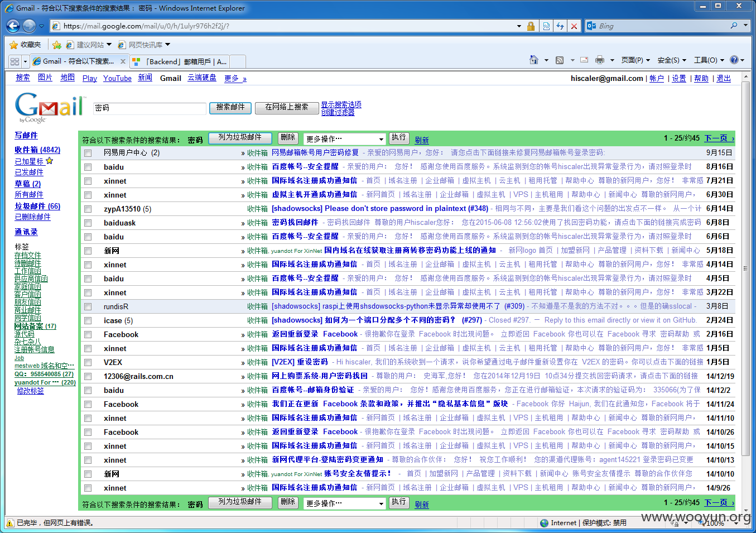Screen dimensions: 756x533
Task: Open 垃圾邮件 (66) link
Action: pyautogui.click(x=37, y=206)
